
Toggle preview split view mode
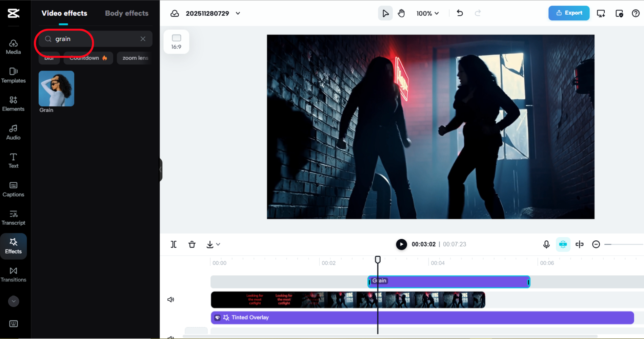click(579, 244)
